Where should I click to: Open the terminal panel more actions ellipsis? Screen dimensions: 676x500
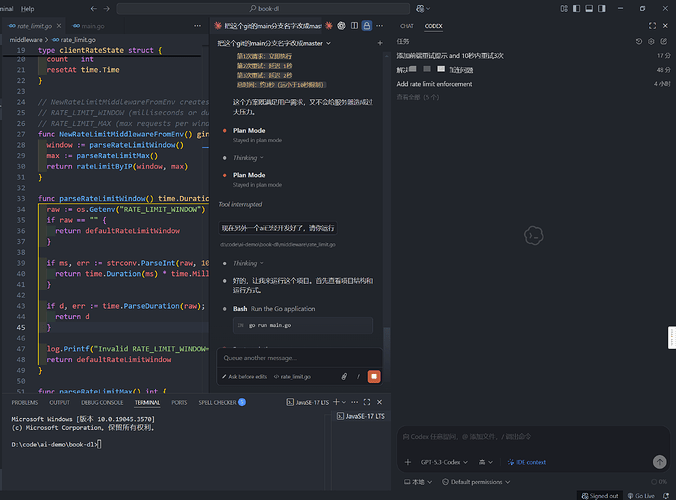click(354, 402)
